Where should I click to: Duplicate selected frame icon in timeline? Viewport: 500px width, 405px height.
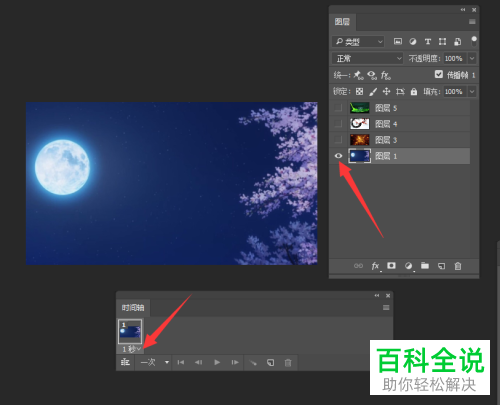pos(270,362)
